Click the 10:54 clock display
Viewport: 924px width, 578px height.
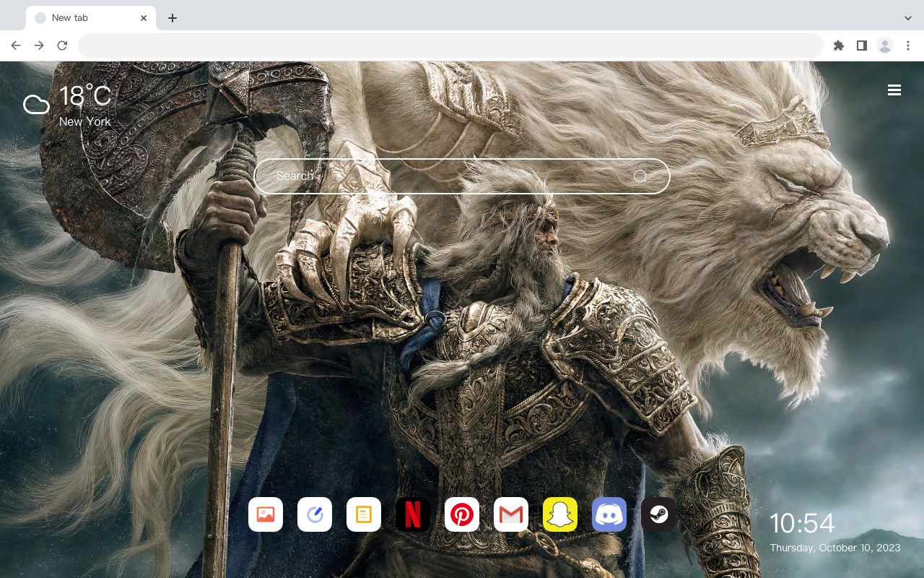pyautogui.click(x=802, y=523)
